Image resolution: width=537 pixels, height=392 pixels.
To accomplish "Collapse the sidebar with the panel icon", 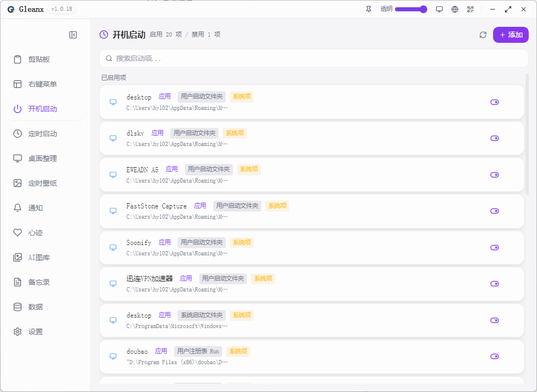I will coord(73,35).
